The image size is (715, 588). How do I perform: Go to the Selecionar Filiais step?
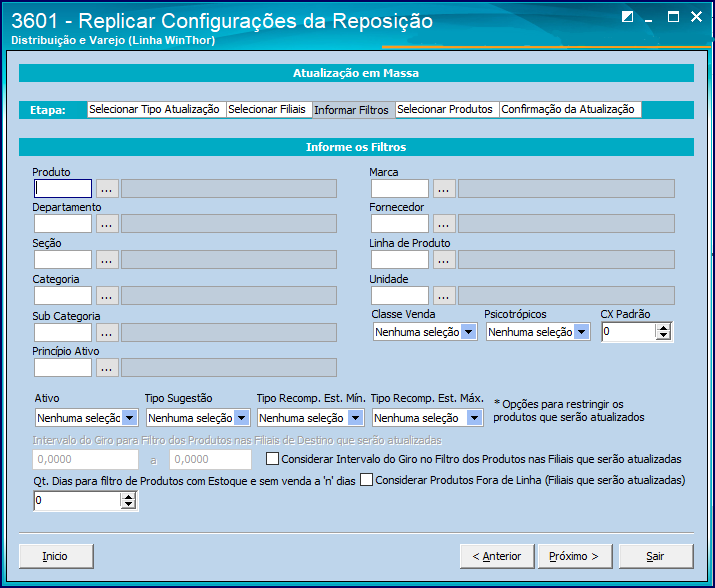click(x=269, y=109)
